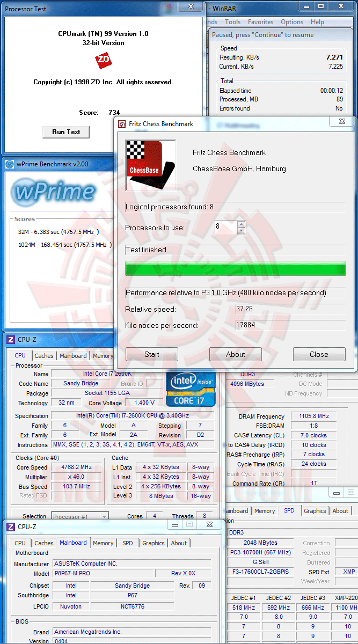Open Options menu in WinRAR
358x644 pixels.
pos(292,22)
